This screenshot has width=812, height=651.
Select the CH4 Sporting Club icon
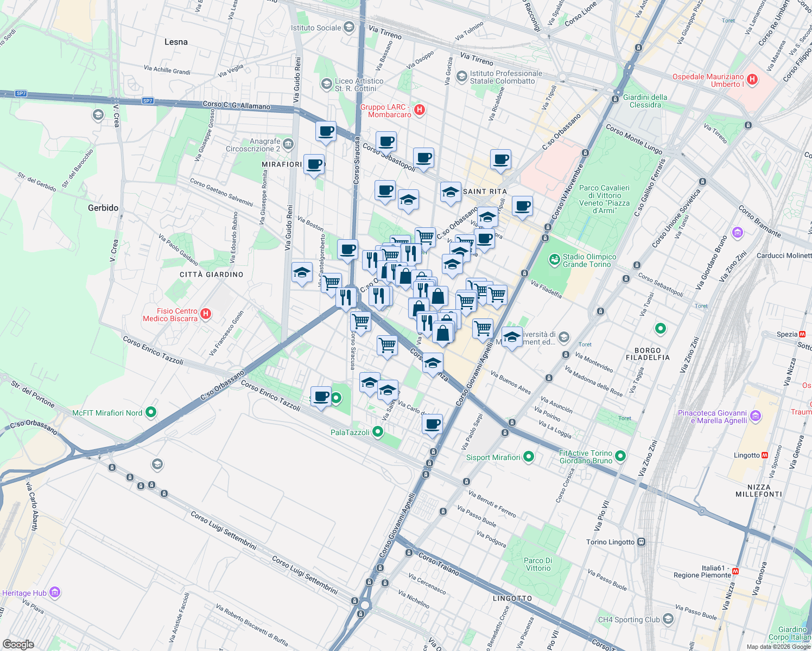point(668,619)
